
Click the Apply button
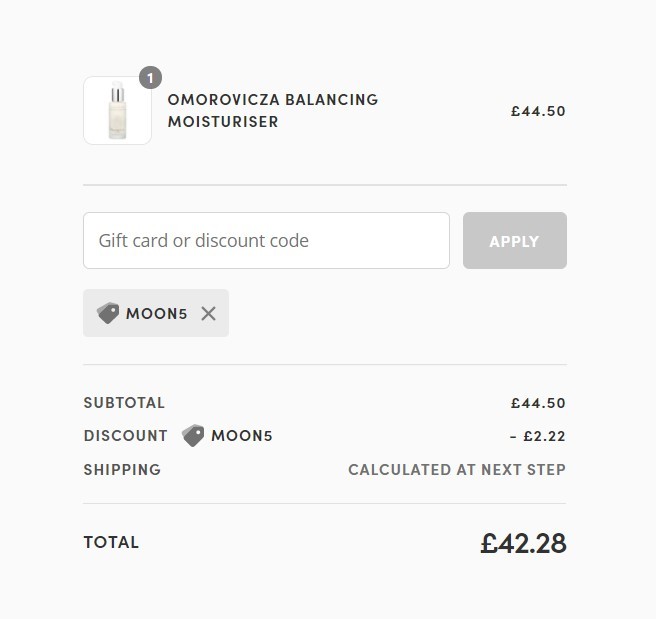(x=515, y=240)
